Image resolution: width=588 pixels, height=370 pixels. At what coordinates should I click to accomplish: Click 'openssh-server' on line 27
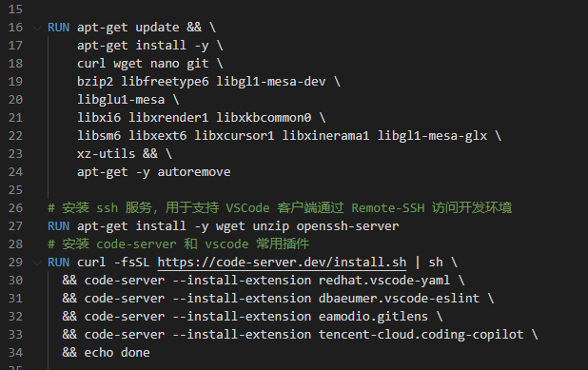click(347, 226)
